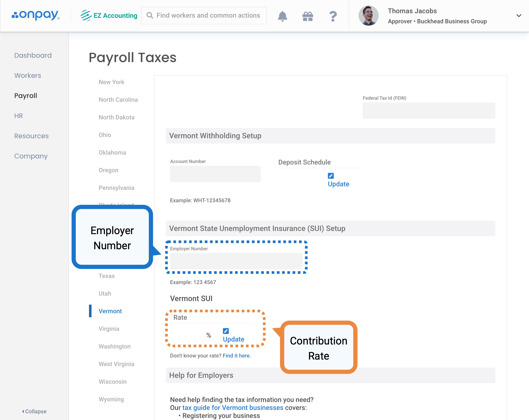Click Vermont SUI rate pencil icon
The image size is (529, 420).
[x=226, y=331]
